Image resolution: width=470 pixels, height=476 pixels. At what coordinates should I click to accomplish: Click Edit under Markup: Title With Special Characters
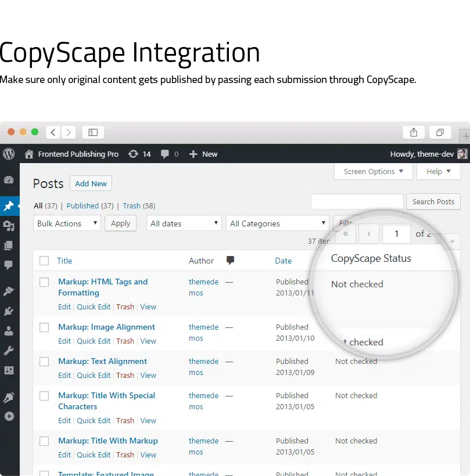[64, 420]
